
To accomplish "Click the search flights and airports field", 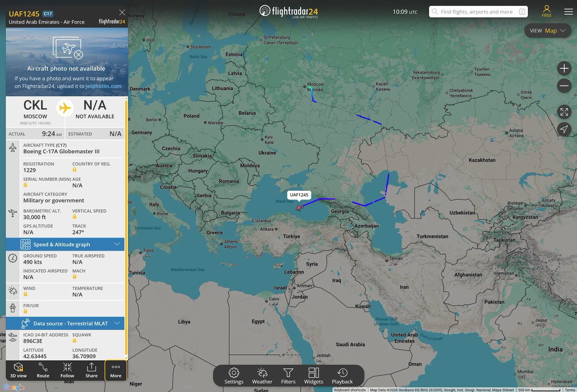I will (x=479, y=12).
